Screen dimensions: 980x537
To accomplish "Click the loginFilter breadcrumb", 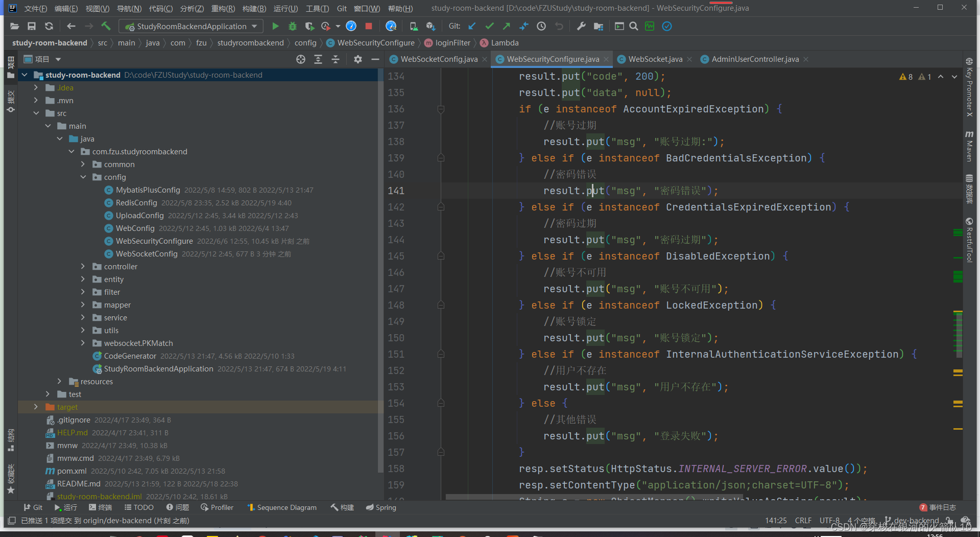I will click(447, 43).
